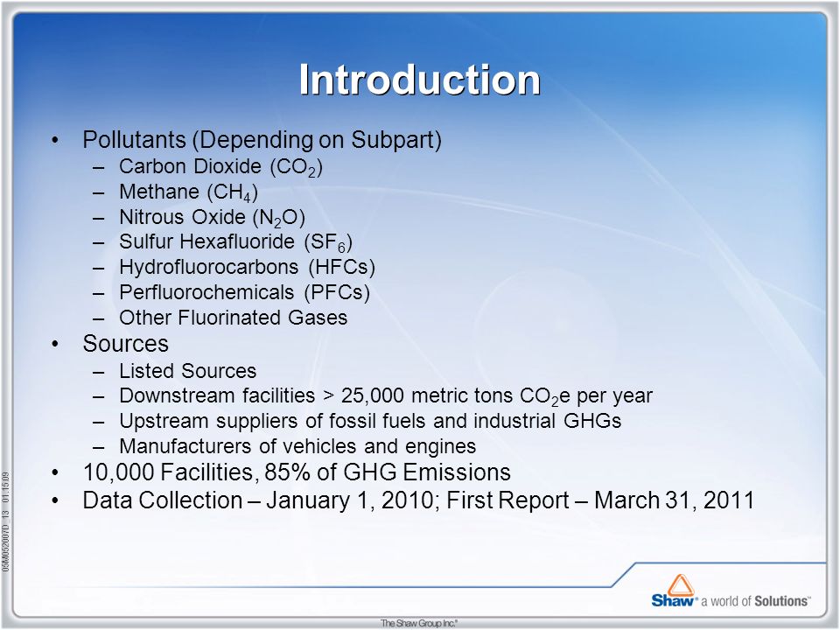
Task: Select the Hydrofluorocarbons (HFCs) line
Action: [x=247, y=267]
